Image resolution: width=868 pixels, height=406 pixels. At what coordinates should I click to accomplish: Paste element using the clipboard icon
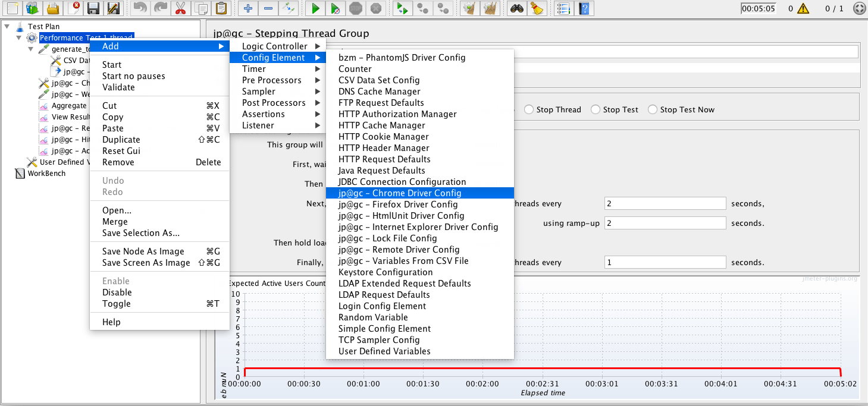click(x=221, y=8)
